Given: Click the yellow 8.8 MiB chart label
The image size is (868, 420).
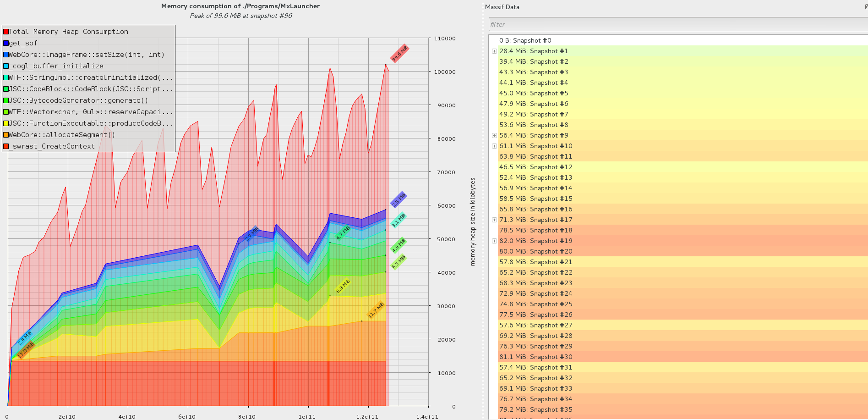Looking at the screenshot, I should tap(343, 286).
